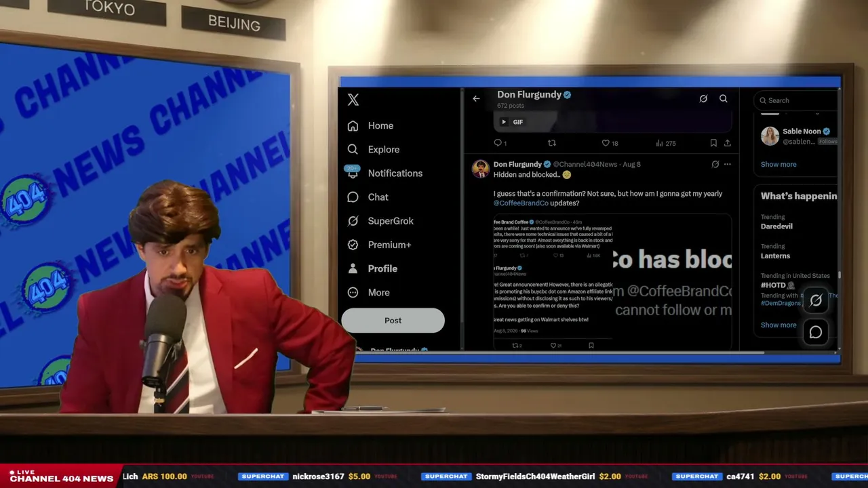This screenshot has width=868, height=488.
Task: Open Sable Noon's suggested profile
Action: (x=802, y=131)
